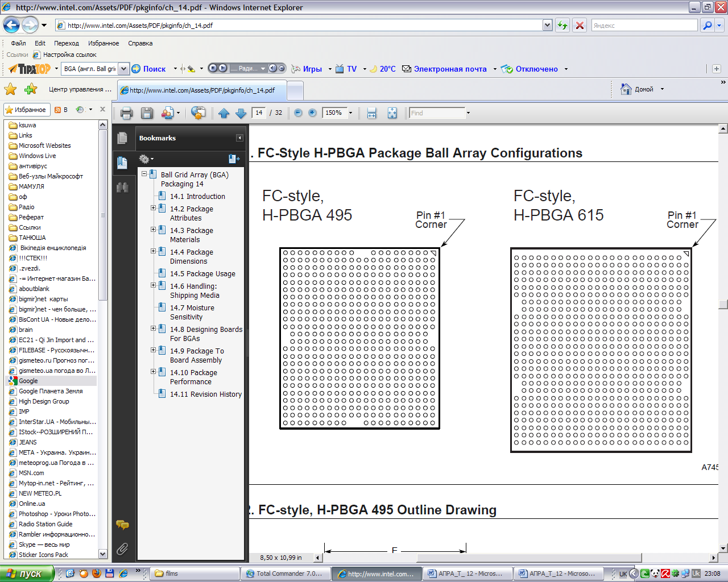Open 14.7 Moisture Sensitivity bookmark
728x582 pixels.
click(192, 312)
